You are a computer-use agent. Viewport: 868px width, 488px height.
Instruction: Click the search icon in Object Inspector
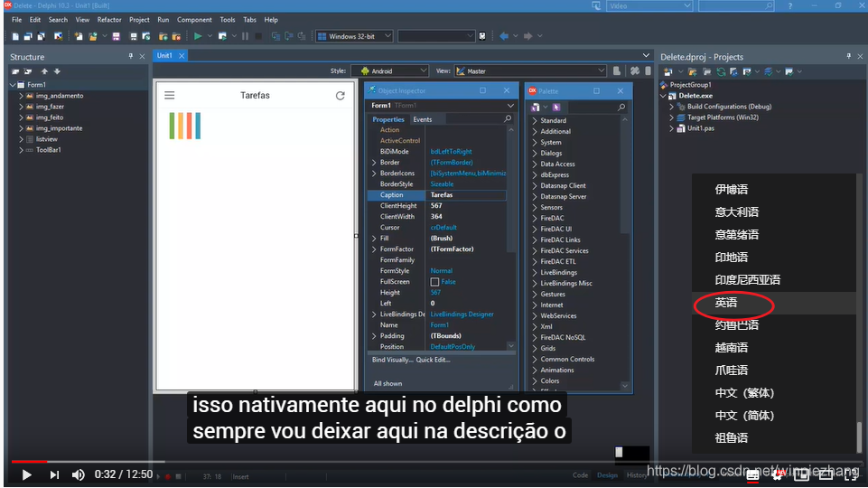508,119
